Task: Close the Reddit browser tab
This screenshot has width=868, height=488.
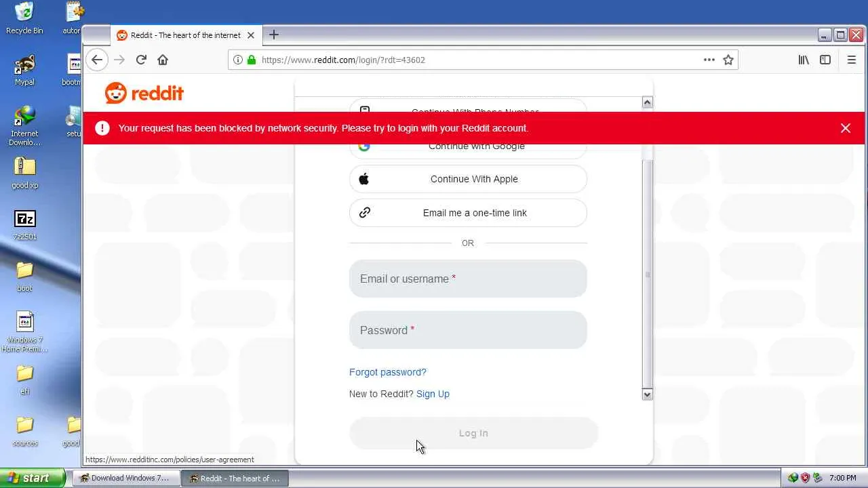Action: pos(251,35)
